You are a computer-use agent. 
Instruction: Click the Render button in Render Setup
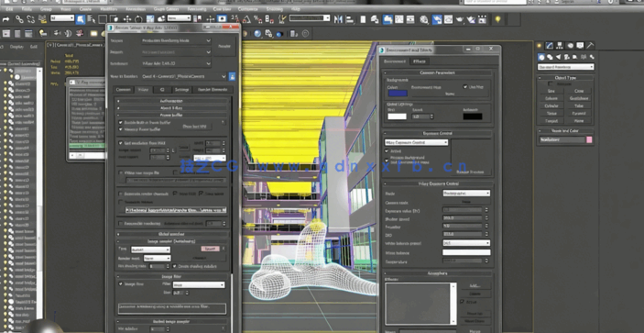coord(224,47)
